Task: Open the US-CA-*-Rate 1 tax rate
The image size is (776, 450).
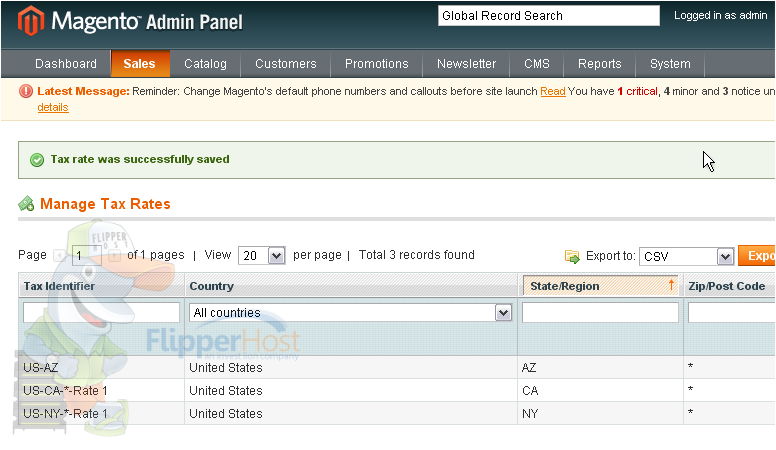Action: coord(65,391)
